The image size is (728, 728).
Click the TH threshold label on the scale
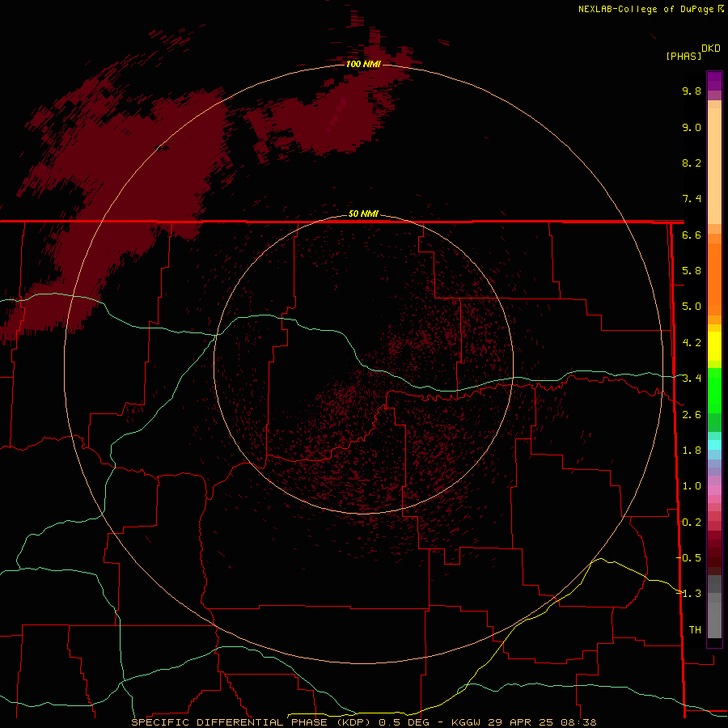click(695, 630)
